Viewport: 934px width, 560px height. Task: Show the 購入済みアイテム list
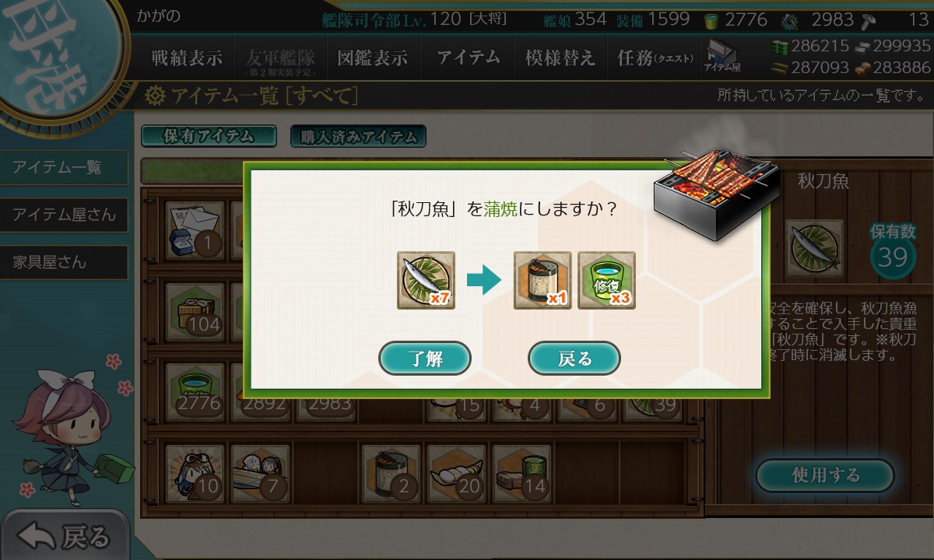(358, 137)
